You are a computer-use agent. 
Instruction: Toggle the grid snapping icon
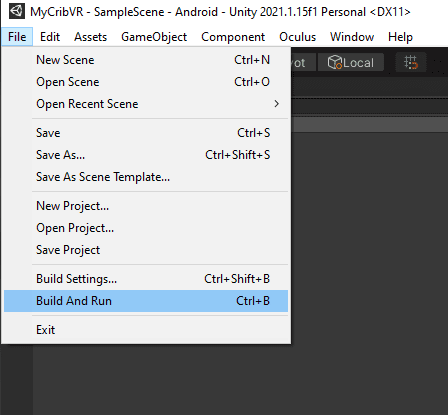410,62
